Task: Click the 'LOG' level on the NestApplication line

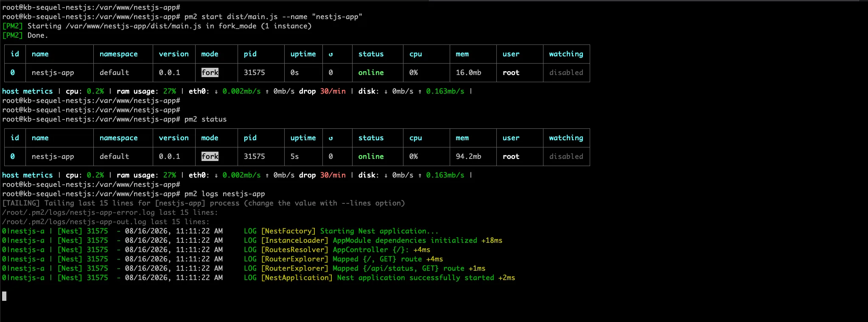Action: pos(250,278)
